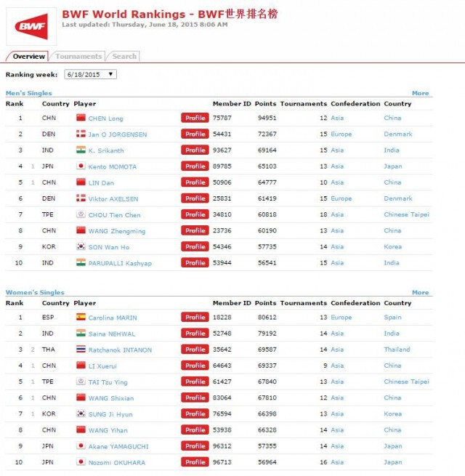465x476 pixels.
Task: Click the BWF logo image
Action: point(31,27)
